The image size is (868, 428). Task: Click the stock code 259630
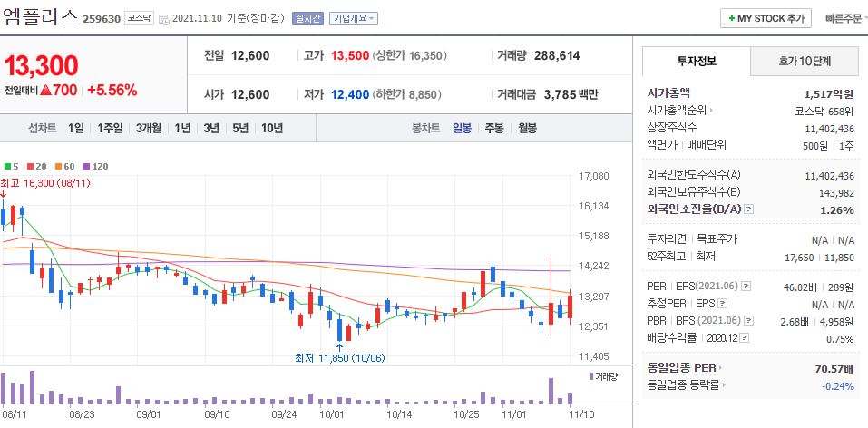click(x=102, y=19)
